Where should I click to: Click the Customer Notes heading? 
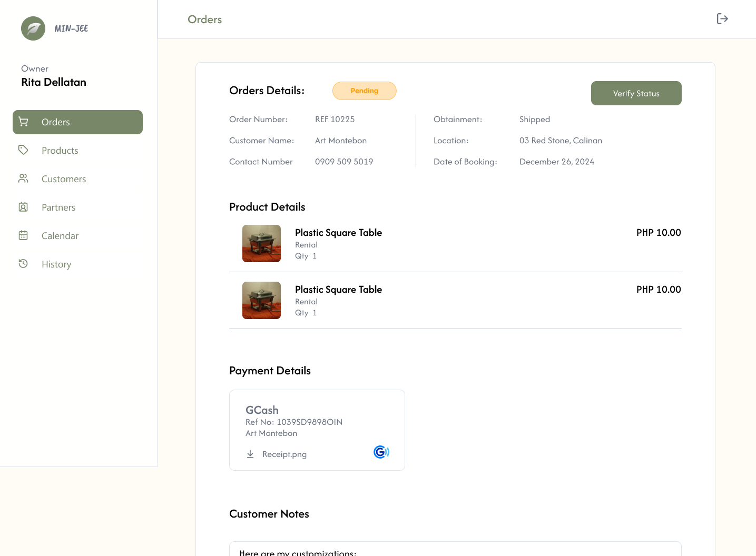pos(269,514)
